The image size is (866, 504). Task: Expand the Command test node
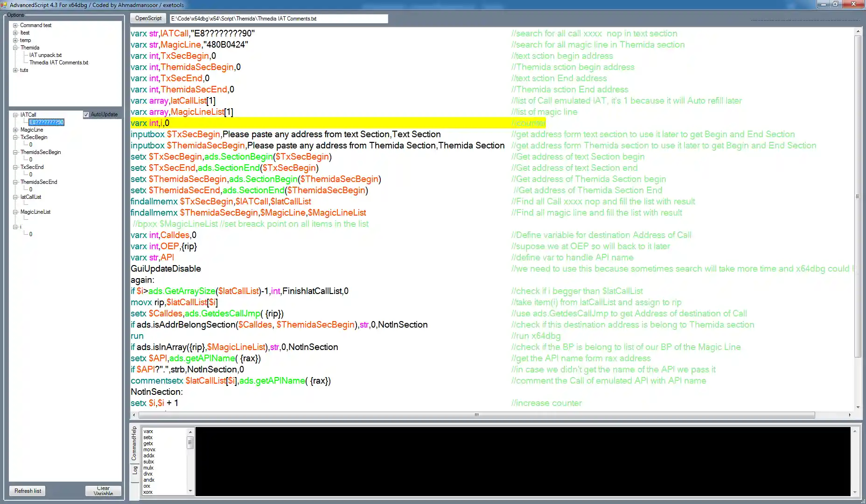pyautogui.click(x=14, y=25)
